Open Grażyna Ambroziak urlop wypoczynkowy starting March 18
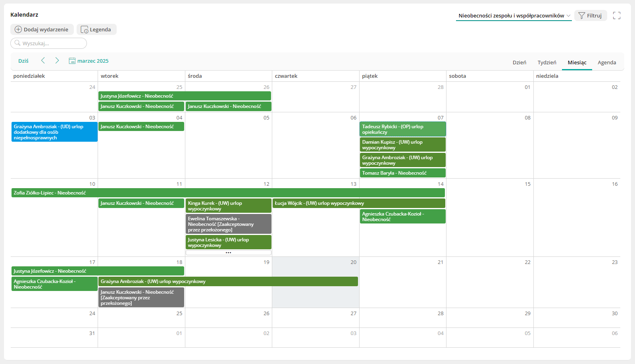This screenshot has height=364, width=635. pos(228,281)
